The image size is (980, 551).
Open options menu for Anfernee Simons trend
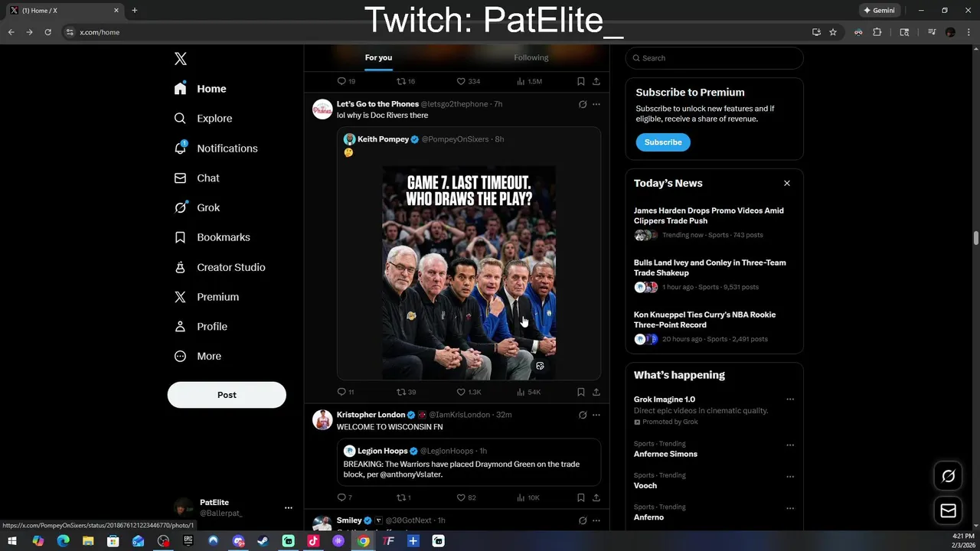[x=790, y=445]
